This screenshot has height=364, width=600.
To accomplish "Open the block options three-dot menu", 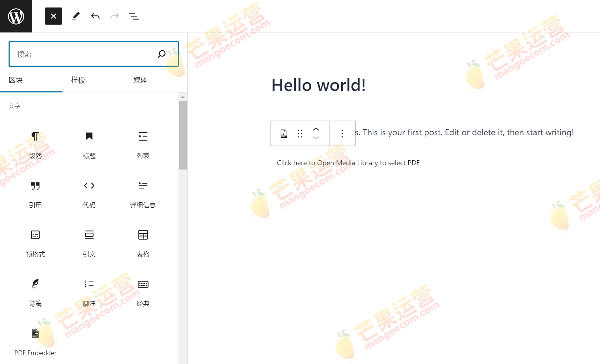I will click(342, 133).
